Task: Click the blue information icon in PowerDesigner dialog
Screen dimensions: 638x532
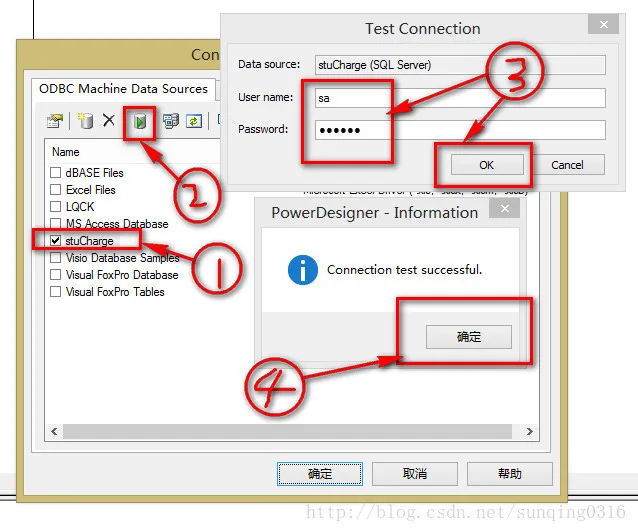Action: coord(303,270)
